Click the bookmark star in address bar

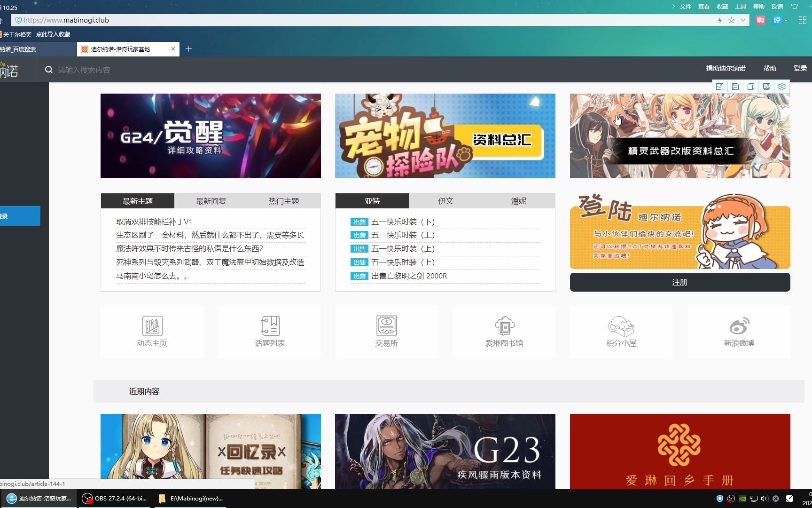coord(731,20)
